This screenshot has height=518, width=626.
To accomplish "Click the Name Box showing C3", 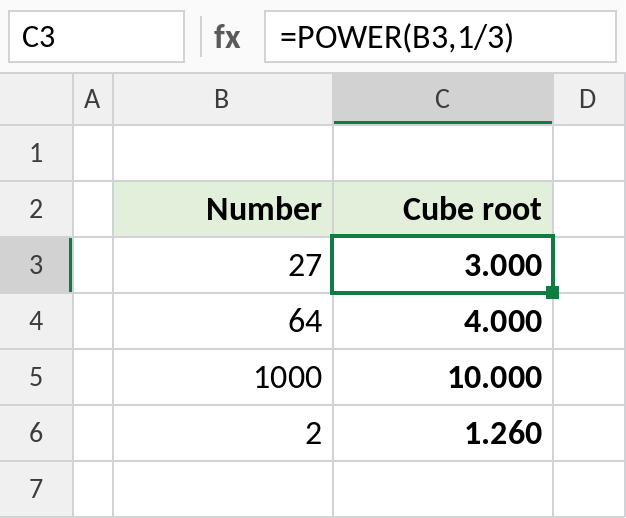I will point(96,37).
